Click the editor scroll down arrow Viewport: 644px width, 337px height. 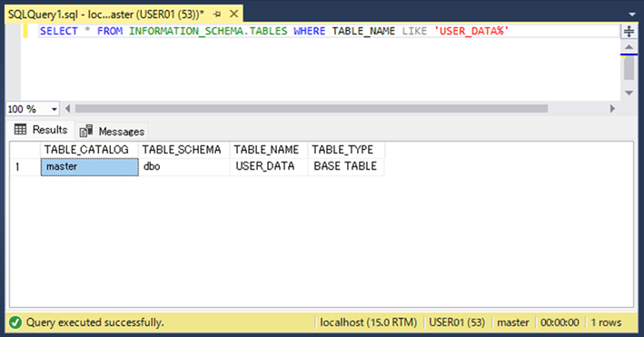coord(629,93)
